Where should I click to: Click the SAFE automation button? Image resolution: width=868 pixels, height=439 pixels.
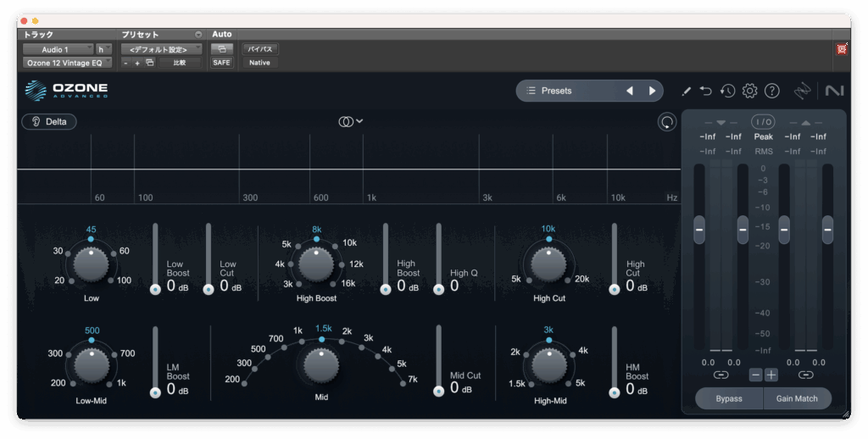pyautogui.click(x=221, y=63)
